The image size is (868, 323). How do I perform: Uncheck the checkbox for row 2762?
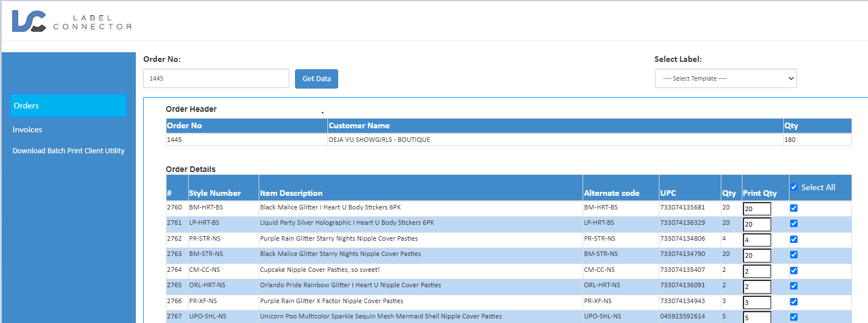[x=794, y=239]
